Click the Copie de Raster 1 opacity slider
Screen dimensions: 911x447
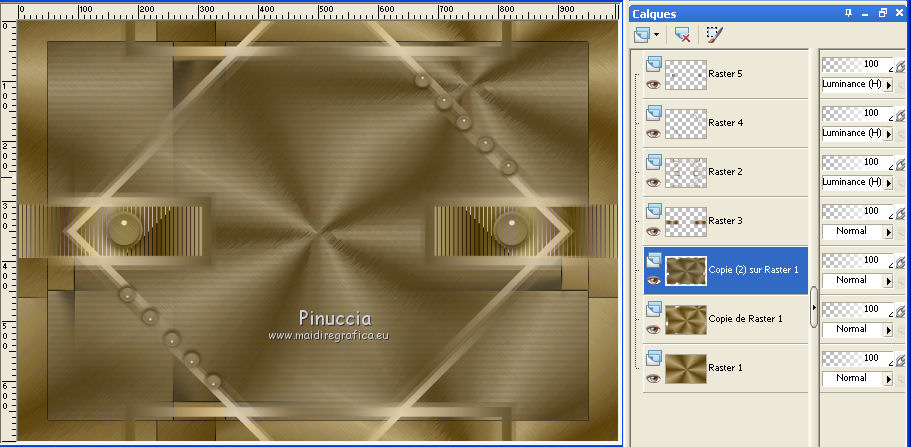click(x=858, y=309)
